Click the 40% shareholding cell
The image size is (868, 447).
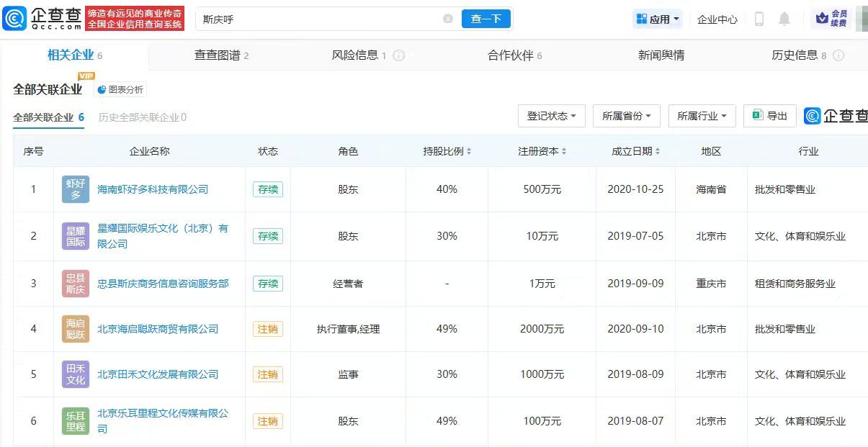point(447,189)
